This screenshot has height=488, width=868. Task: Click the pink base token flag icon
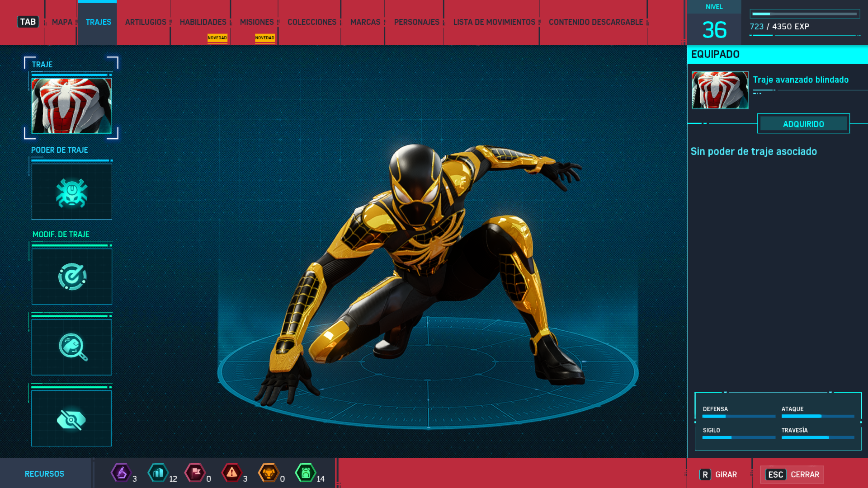pyautogui.click(x=195, y=473)
